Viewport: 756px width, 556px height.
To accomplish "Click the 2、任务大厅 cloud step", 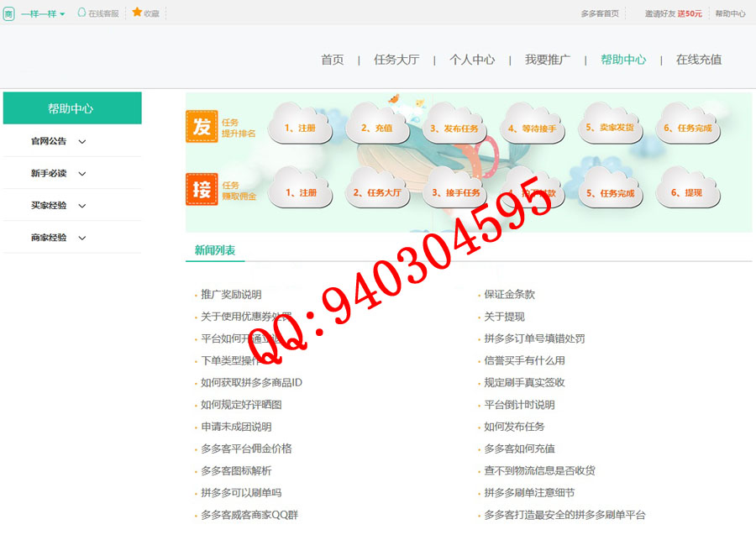I will pyautogui.click(x=376, y=192).
